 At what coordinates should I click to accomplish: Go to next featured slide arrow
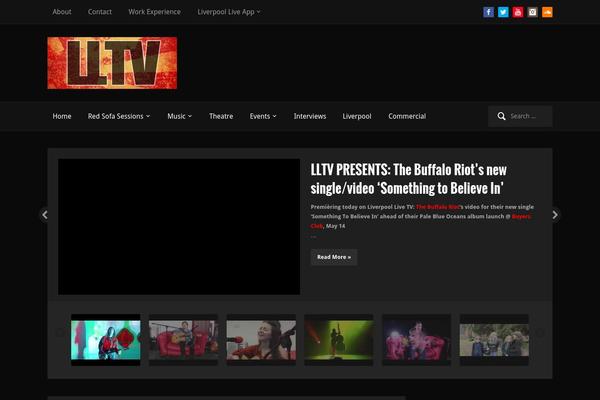[x=555, y=215]
